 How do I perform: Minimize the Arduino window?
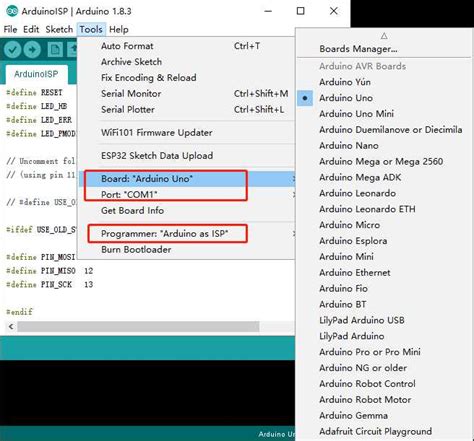268,11
